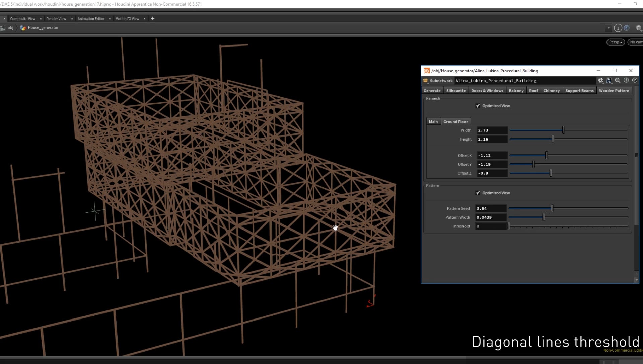Click the H scripting language icon
The image size is (643, 364).
(610, 80)
